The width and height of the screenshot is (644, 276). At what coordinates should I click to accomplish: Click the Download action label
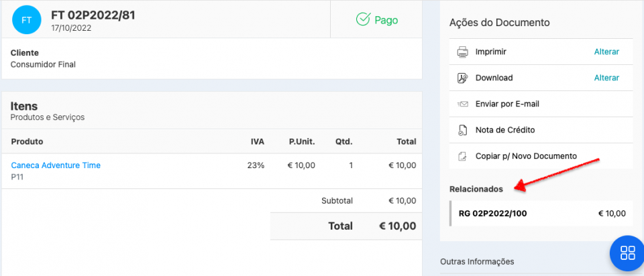tap(494, 78)
